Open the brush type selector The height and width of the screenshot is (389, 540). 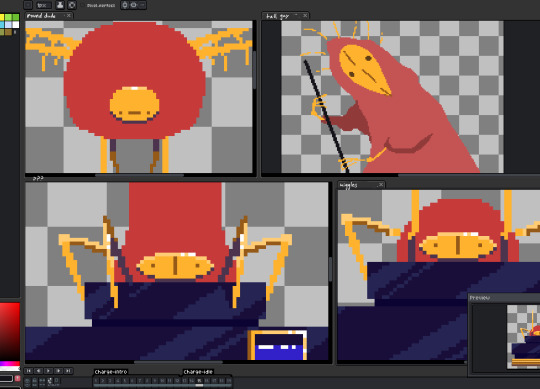pyautogui.click(x=28, y=5)
